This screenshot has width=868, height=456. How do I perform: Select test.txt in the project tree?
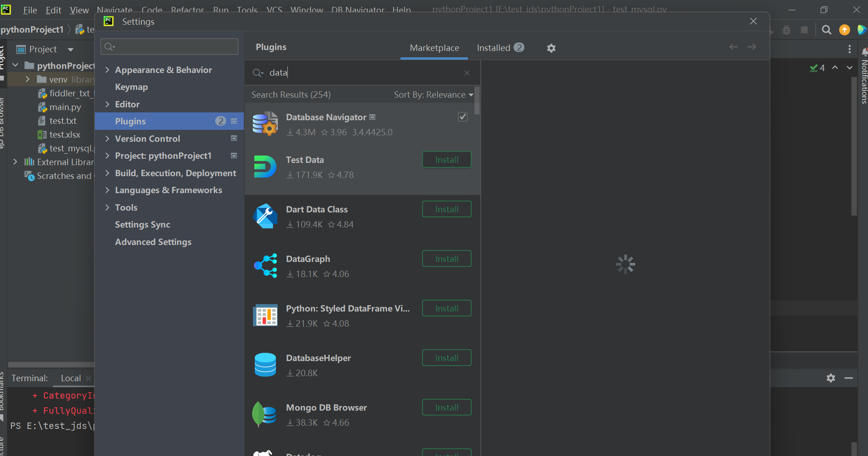63,121
